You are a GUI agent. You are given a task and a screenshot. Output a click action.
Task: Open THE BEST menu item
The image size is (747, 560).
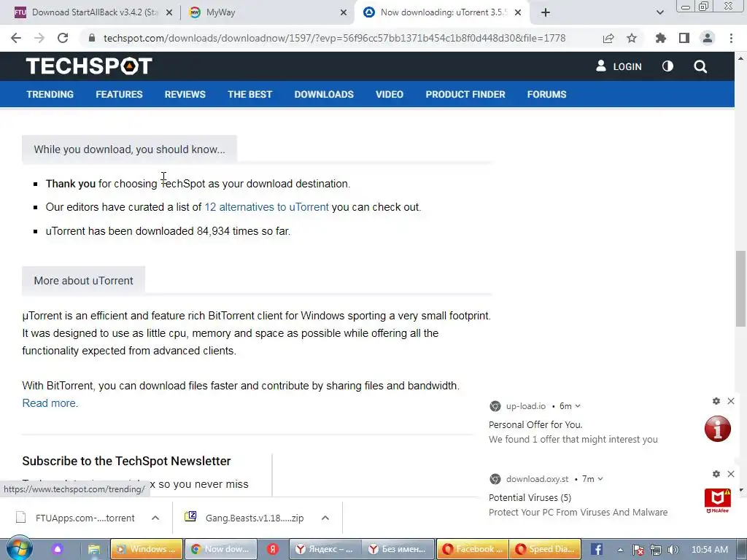249,94
